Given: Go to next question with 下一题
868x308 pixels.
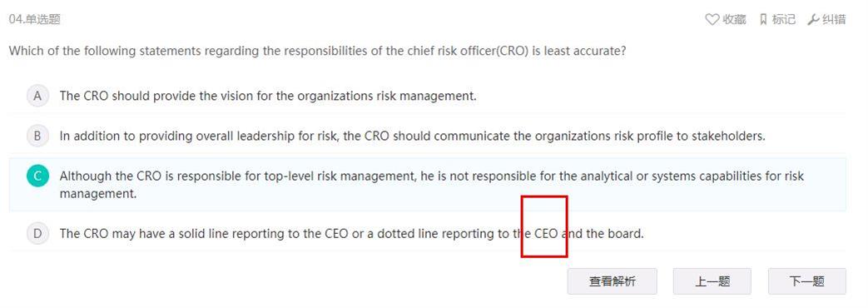Looking at the screenshot, I should point(806,281).
